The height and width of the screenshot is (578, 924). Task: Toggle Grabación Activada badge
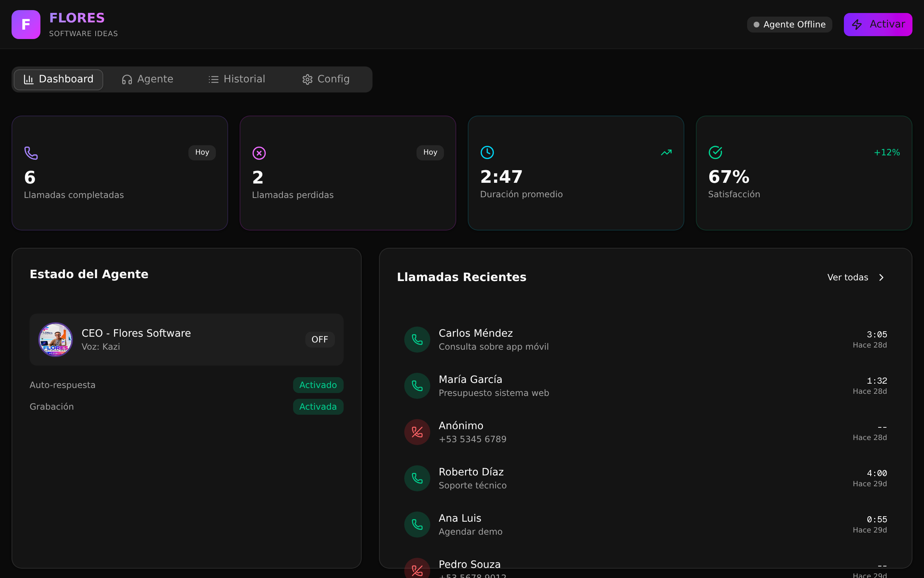coord(318,407)
